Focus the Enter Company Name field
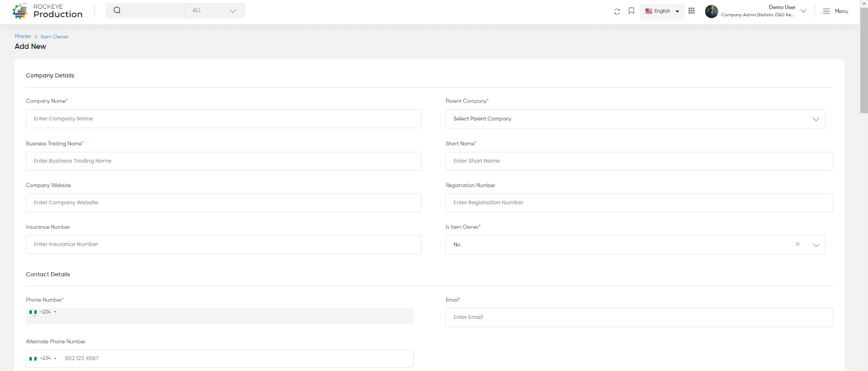The height and width of the screenshot is (371, 868). (224, 119)
